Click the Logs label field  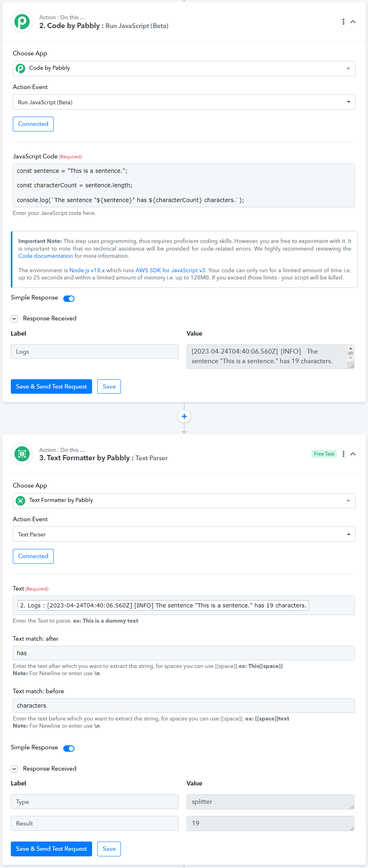pos(95,352)
